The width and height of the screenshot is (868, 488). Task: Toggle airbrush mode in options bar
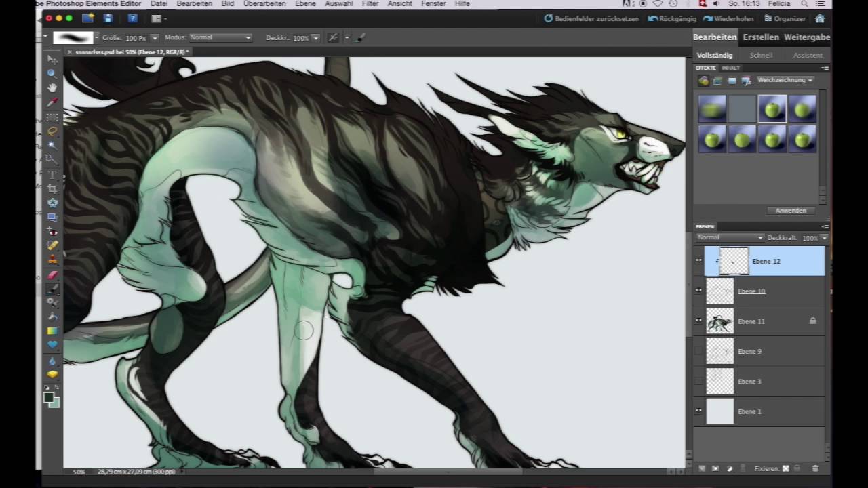(333, 38)
